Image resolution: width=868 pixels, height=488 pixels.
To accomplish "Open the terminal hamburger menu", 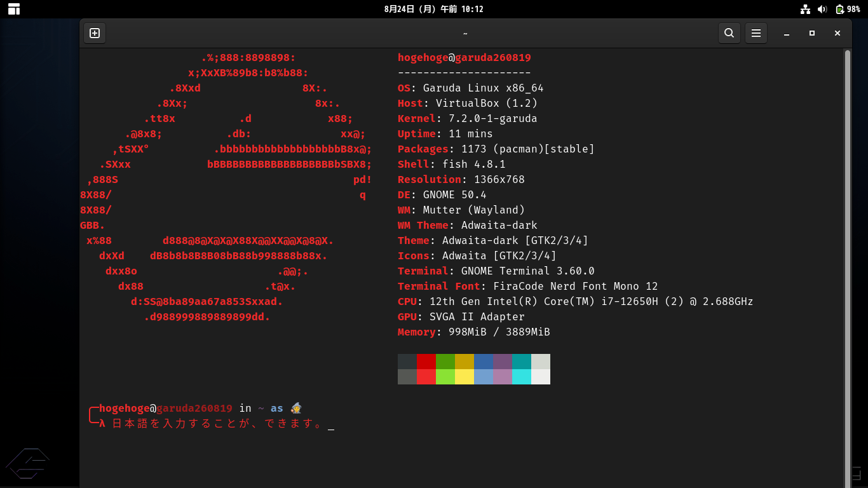I will (x=756, y=33).
